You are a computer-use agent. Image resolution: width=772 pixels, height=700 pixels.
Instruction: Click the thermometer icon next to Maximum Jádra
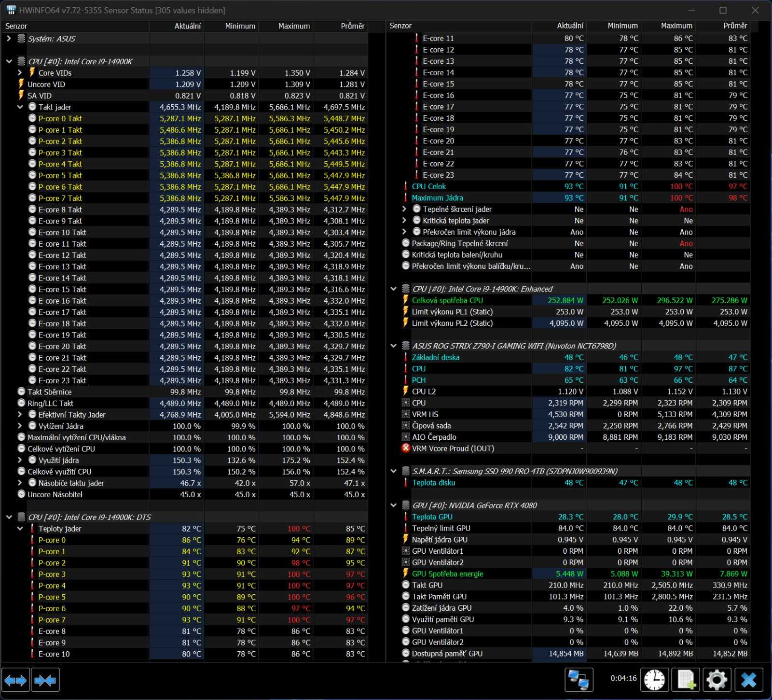pos(406,197)
